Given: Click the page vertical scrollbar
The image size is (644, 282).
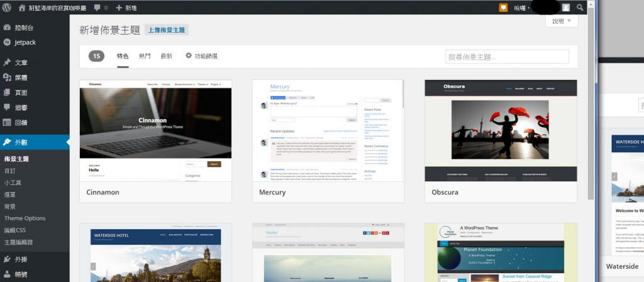Looking at the screenshot, I should pyautogui.click(x=591, y=126).
